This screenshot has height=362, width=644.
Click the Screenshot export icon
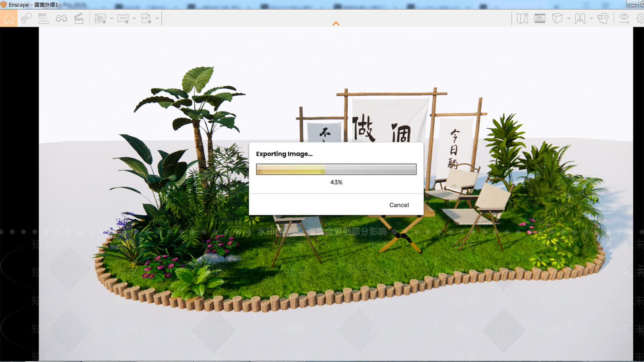(x=100, y=19)
